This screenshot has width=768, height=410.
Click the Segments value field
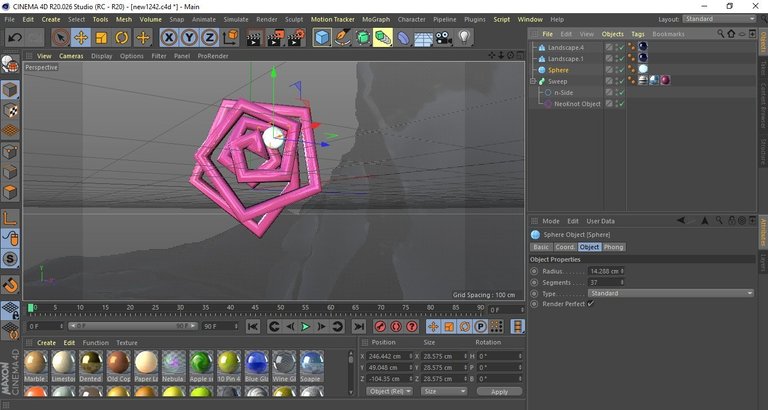tap(604, 282)
